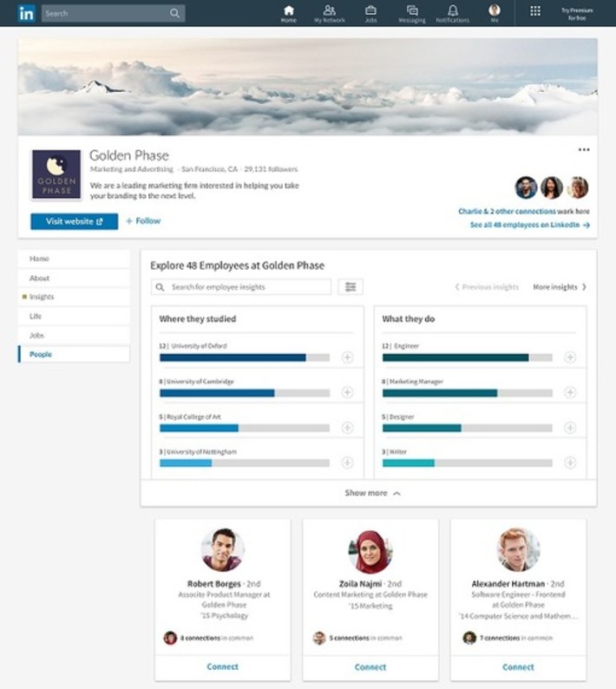Follow the Golden Phase company
The image size is (616, 689).
click(143, 221)
